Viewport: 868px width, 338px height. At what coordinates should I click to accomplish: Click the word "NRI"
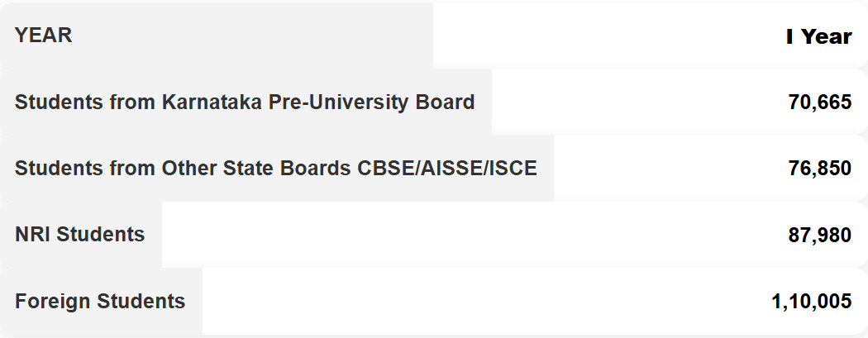(x=33, y=235)
